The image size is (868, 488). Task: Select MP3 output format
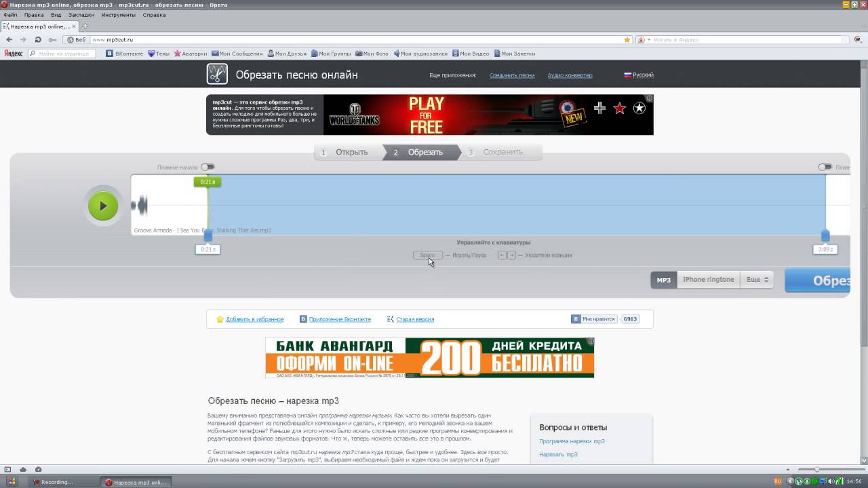tap(664, 279)
